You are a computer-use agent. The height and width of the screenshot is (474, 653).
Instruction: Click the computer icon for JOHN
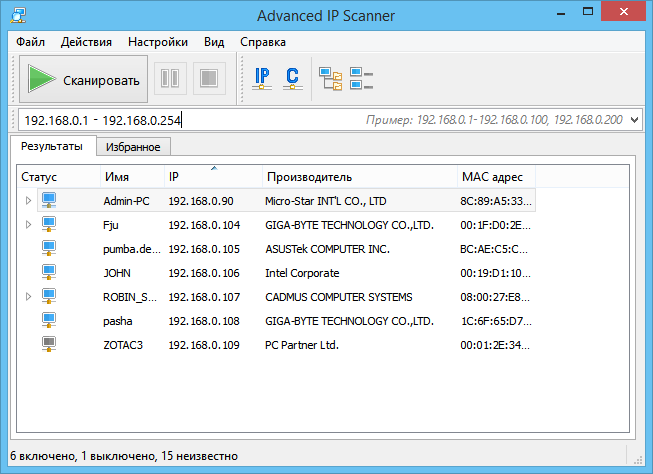coord(49,273)
